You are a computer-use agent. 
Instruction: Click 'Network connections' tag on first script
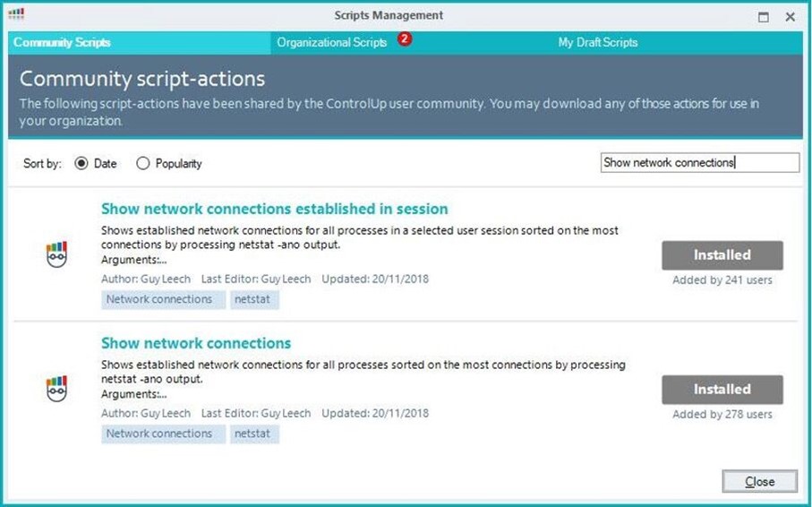pyautogui.click(x=163, y=300)
